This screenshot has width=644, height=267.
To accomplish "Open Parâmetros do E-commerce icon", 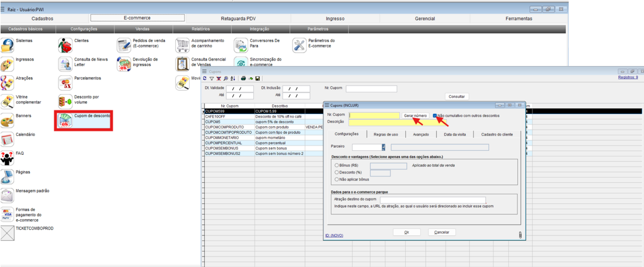I will pos(299,45).
